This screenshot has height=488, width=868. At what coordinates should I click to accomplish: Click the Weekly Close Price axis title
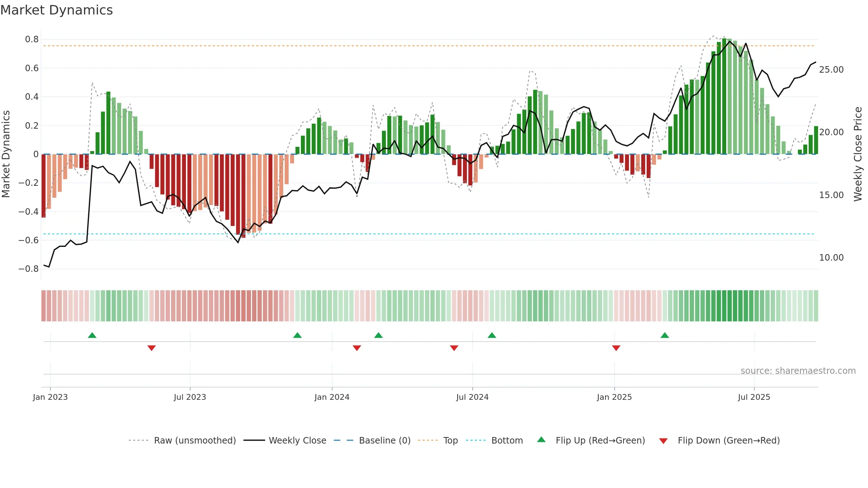[x=858, y=154]
